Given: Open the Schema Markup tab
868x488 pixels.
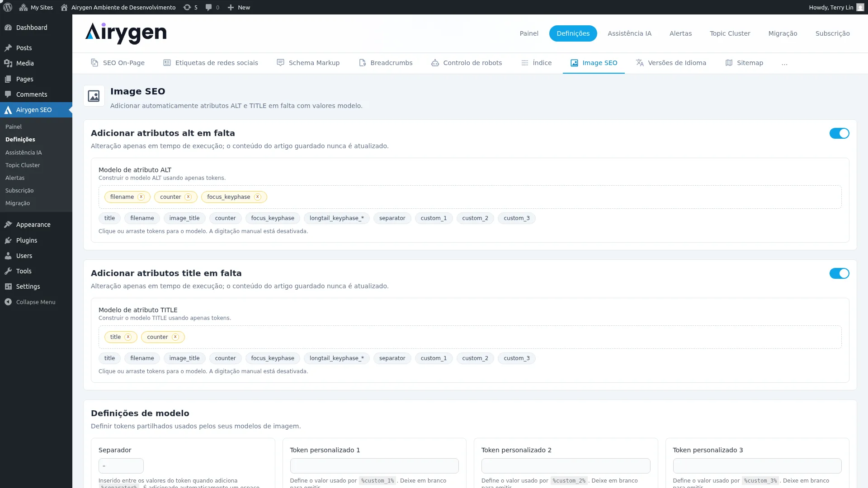Looking at the screenshot, I should coord(308,63).
